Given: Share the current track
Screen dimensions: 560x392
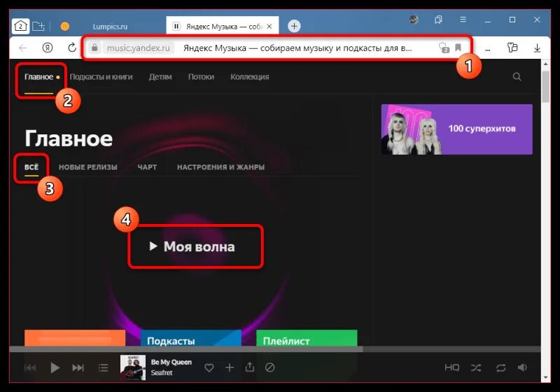Looking at the screenshot, I should (250, 367).
